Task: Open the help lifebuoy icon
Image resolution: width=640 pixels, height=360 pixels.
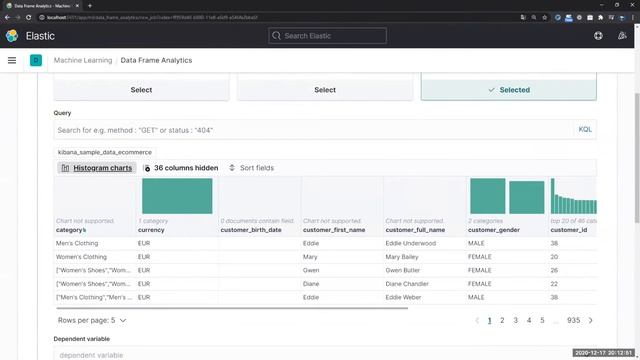Action: pos(598,36)
